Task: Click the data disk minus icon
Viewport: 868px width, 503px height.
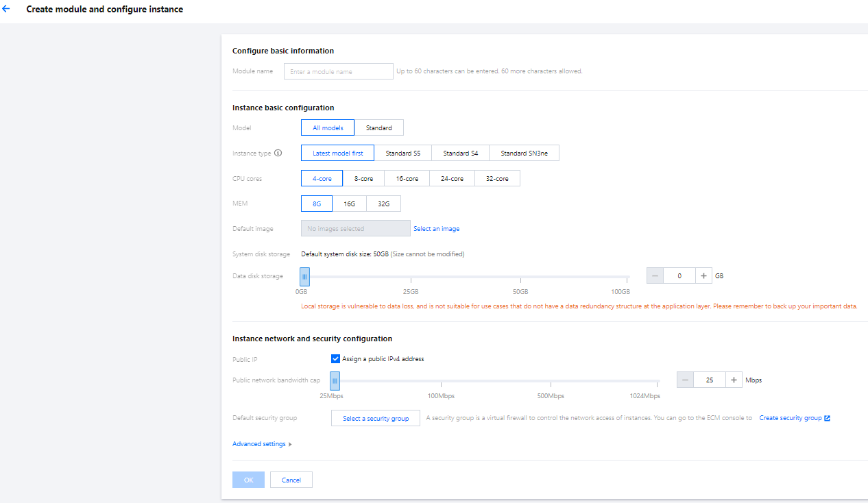Action: tap(655, 275)
